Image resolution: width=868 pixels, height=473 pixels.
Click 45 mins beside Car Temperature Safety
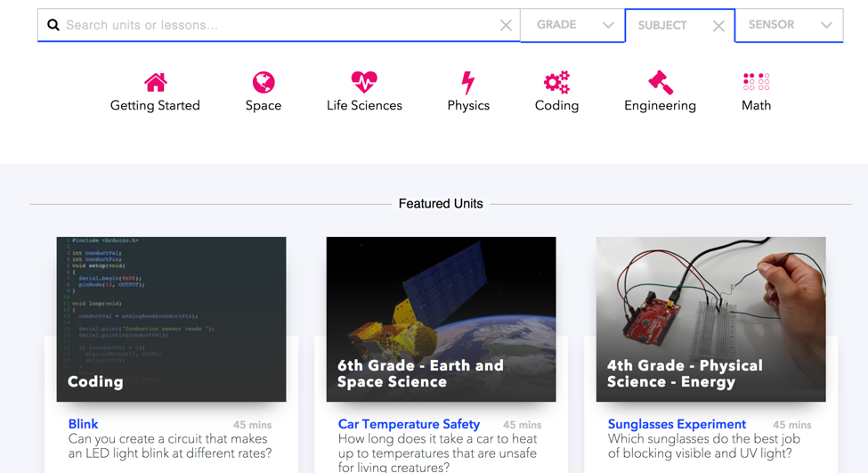522,425
